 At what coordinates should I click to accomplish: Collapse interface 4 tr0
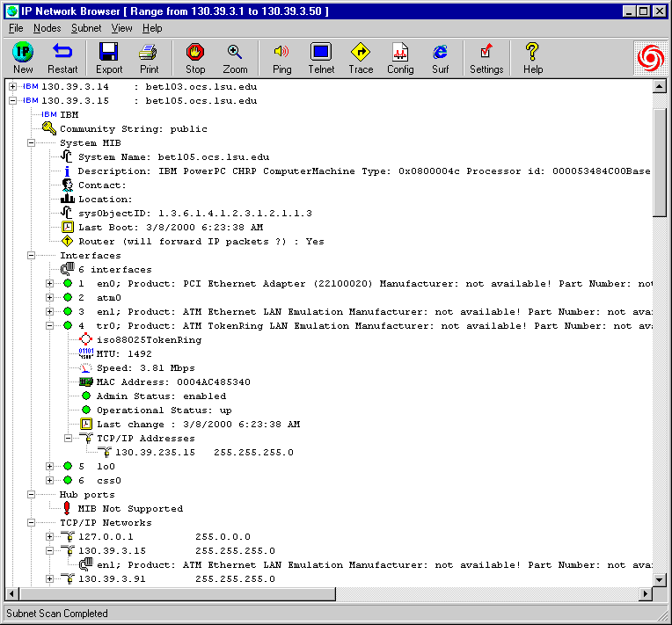[x=50, y=325]
